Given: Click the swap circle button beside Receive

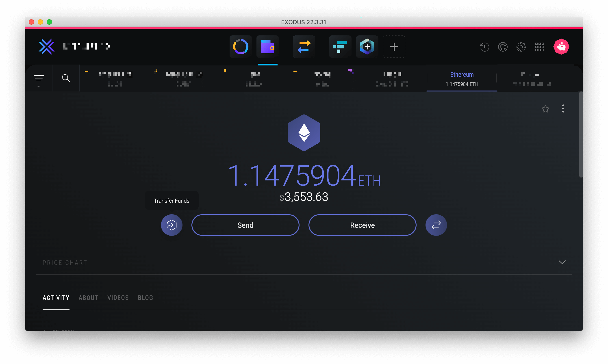Looking at the screenshot, I should pyautogui.click(x=436, y=225).
